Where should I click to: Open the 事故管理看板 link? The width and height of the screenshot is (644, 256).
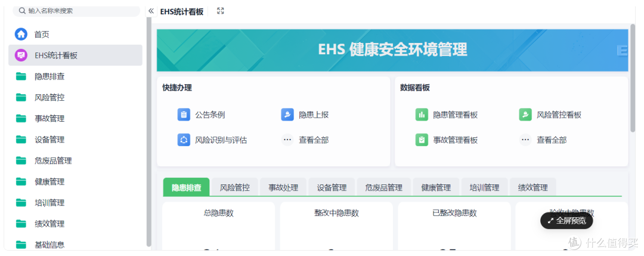tap(455, 140)
